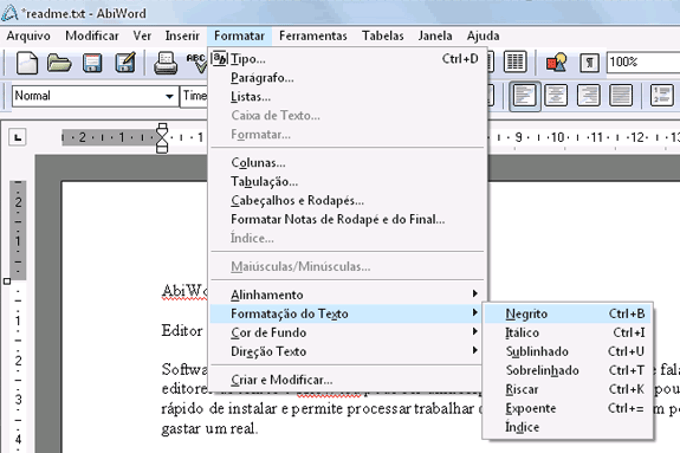This screenshot has height=453, width=680.
Task: Click the text 'gastar um real.' in document
Action: coord(210,429)
